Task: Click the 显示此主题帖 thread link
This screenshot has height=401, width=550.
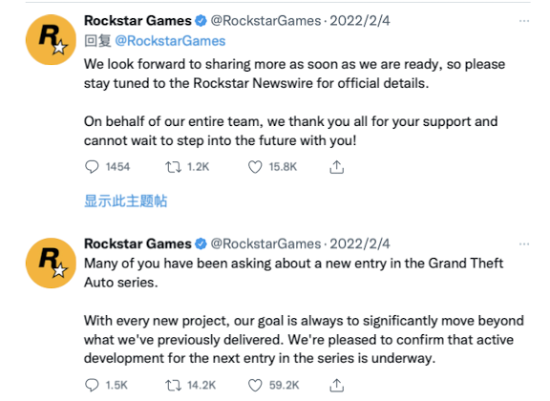Action: click(x=126, y=201)
